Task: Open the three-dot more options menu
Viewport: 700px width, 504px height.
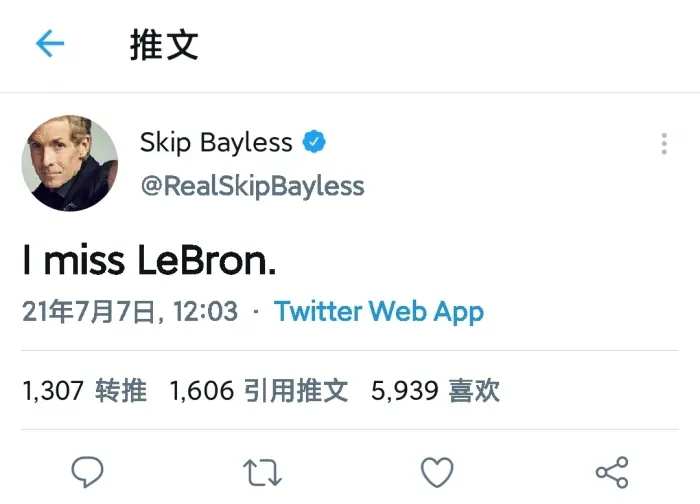Action: point(664,144)
